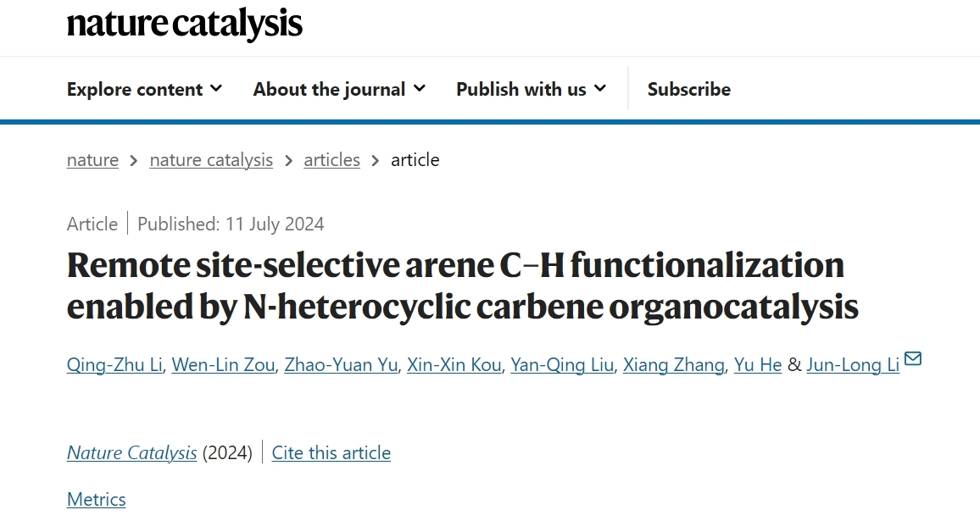This screenshot has width=980, height=532.
Task: Open Yan-Qing Liu author link
Action: click(562, 365)
